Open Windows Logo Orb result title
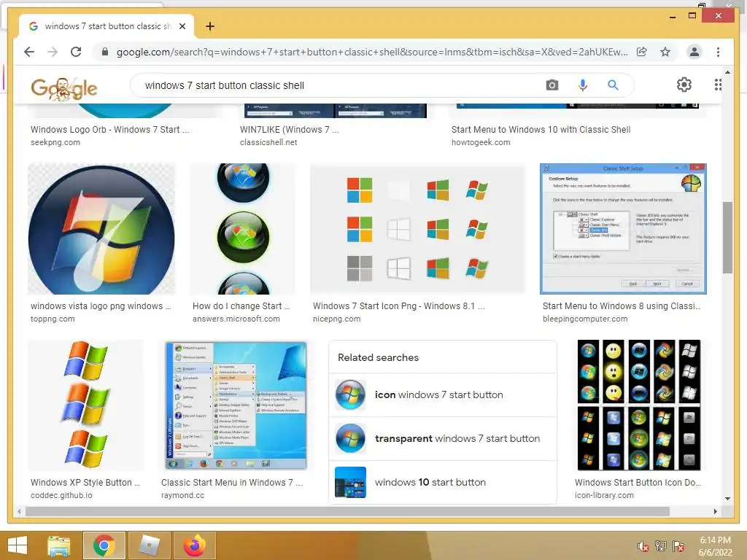This screenshot has height=560, width=747. [x=109, y=130]
